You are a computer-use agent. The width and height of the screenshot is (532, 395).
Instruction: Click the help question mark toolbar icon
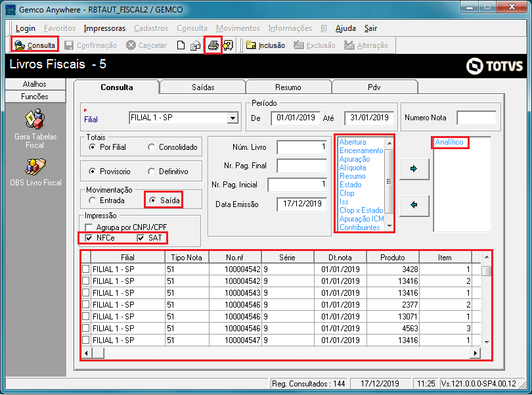tap(228, 45)
